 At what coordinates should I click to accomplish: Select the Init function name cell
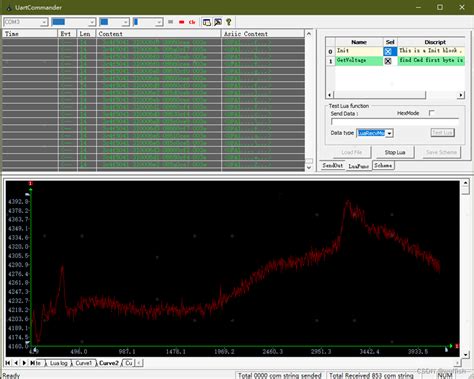(x=359, y=51)
